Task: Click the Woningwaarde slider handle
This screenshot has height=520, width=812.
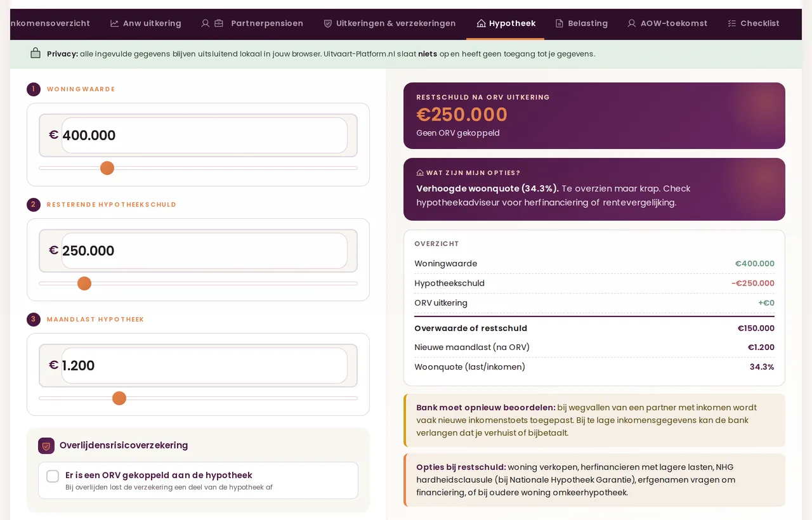Action: point(107,168)
